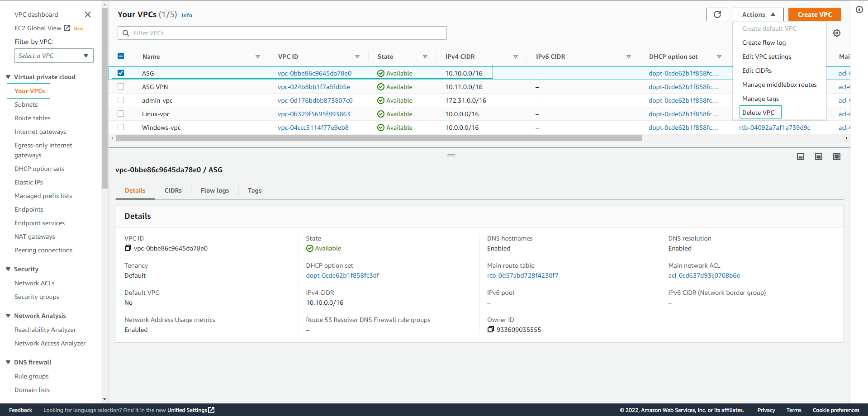Open the Select a VPC filter dropdown
Screen dimensions: 868x416
click(x=54, y=56)
